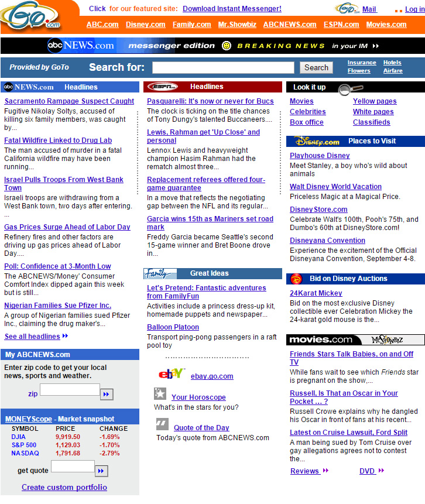Click the Search button
Screen dimensions: 425x504
[316, 67]
